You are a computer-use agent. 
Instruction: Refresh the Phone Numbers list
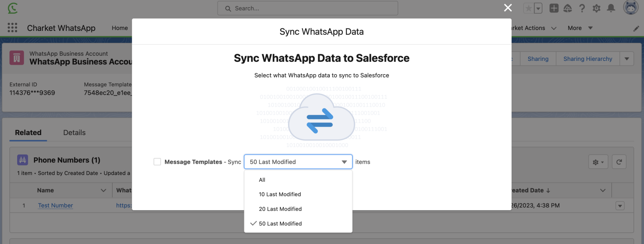click(619, 162)
